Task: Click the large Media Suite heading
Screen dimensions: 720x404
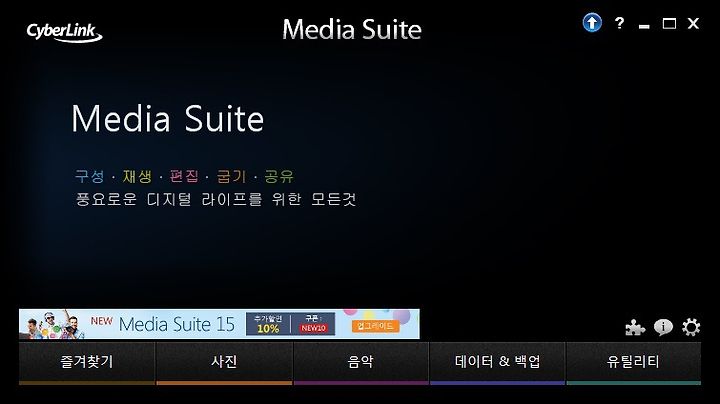Action: [168, 119]
